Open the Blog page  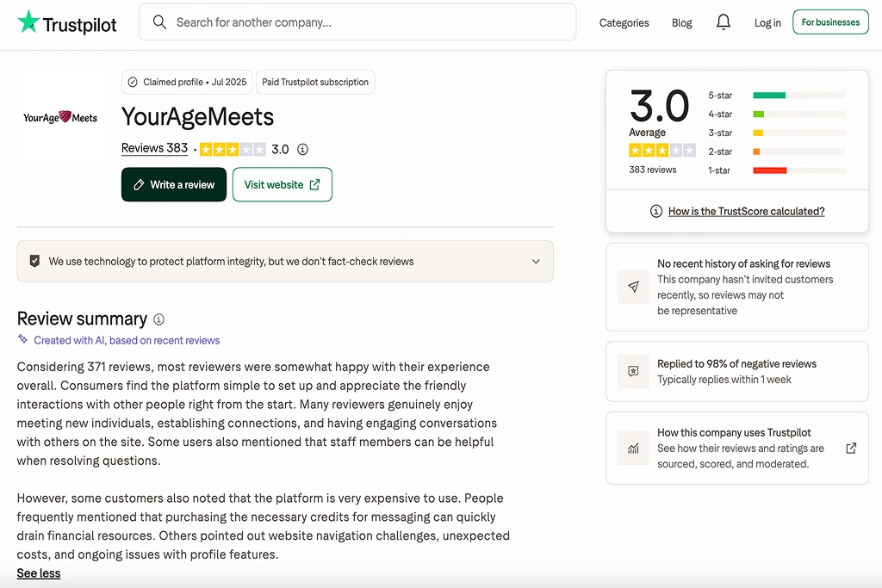[x=682, y=22]
